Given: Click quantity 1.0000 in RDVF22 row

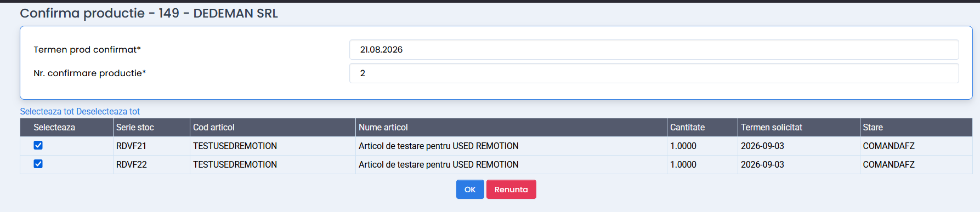Looking at the screenshot, I should coord(683,164).
